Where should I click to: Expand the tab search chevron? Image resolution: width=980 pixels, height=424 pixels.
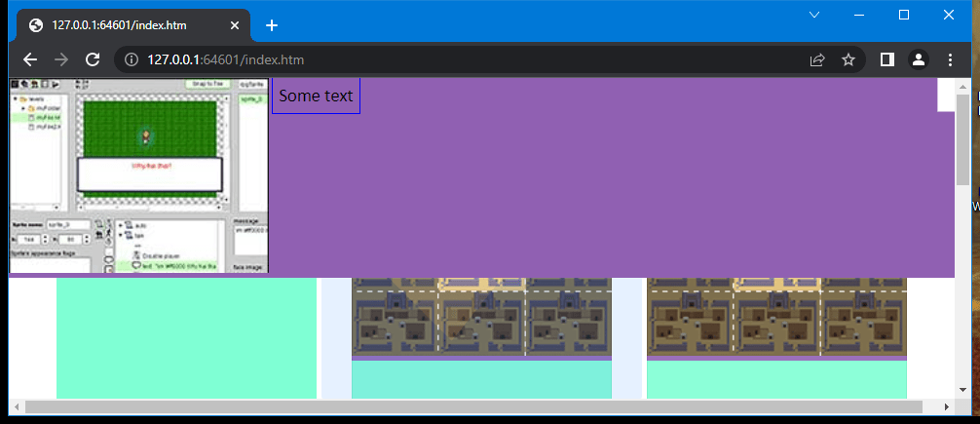click(814, 15)
